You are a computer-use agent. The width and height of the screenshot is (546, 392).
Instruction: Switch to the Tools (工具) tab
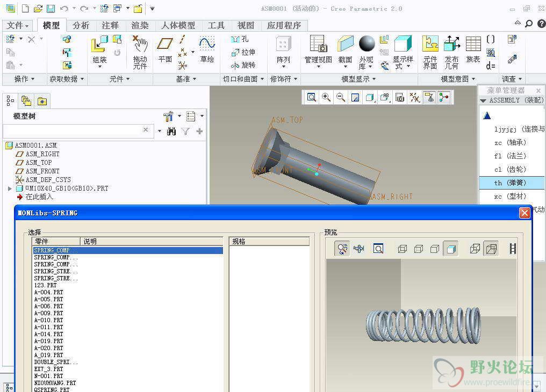[216, 25]
